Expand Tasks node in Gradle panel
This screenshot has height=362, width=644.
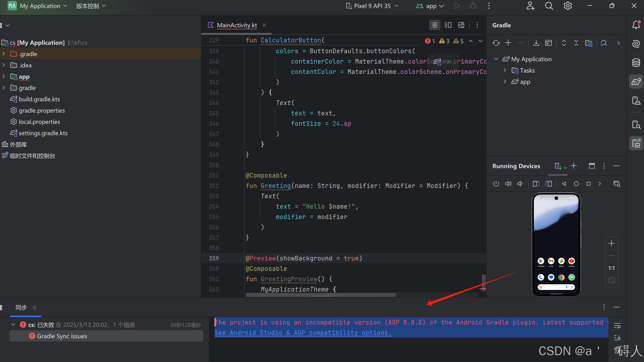click(505, 70)
